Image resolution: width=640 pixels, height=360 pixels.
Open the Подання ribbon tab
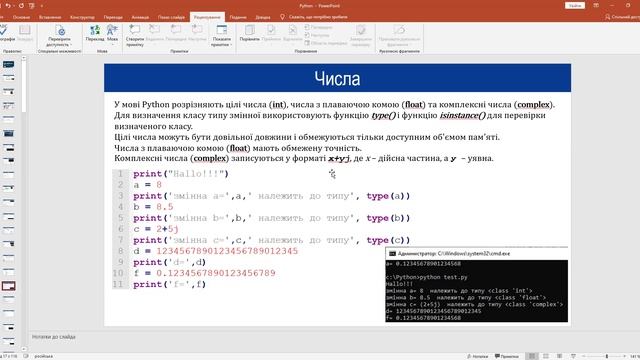(238, 17)
